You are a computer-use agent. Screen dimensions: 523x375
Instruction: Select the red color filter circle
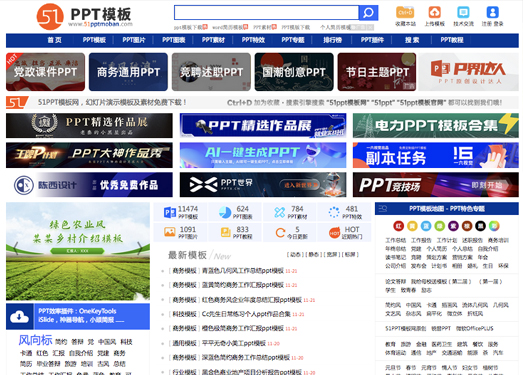click(398, 226)
